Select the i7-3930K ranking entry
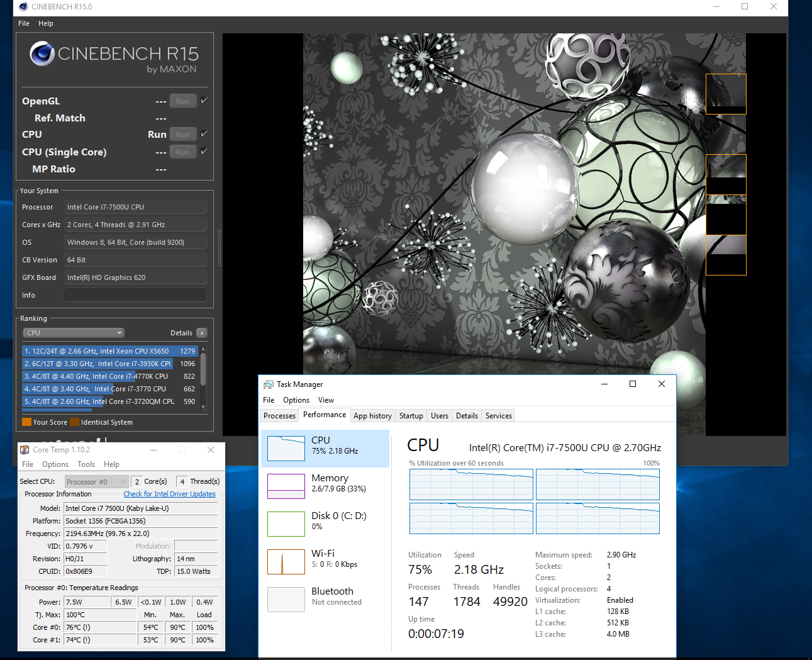 tap(110, 364)
